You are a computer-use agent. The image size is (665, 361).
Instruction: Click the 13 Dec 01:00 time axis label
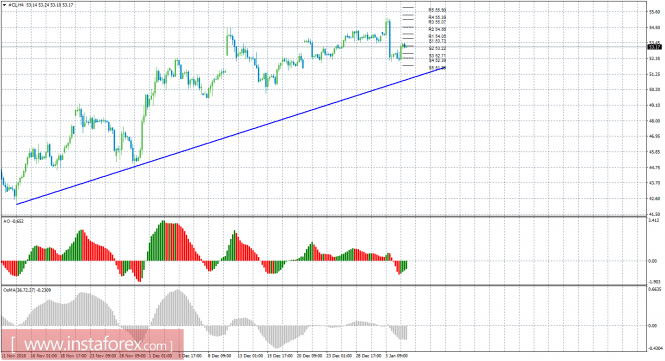(x=250, y=356)
